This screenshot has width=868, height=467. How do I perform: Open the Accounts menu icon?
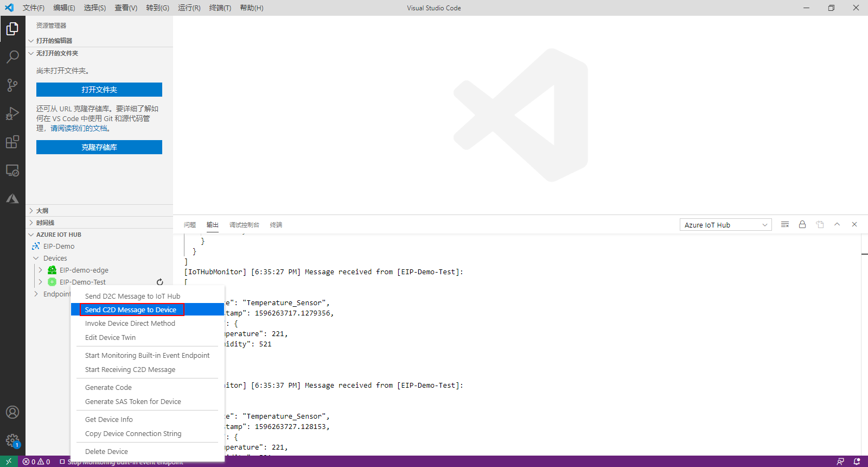(12, 412)
